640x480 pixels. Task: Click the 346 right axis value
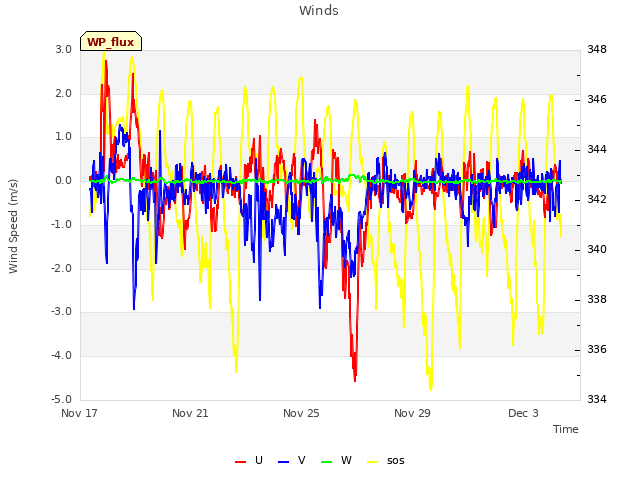click(597, 99)
